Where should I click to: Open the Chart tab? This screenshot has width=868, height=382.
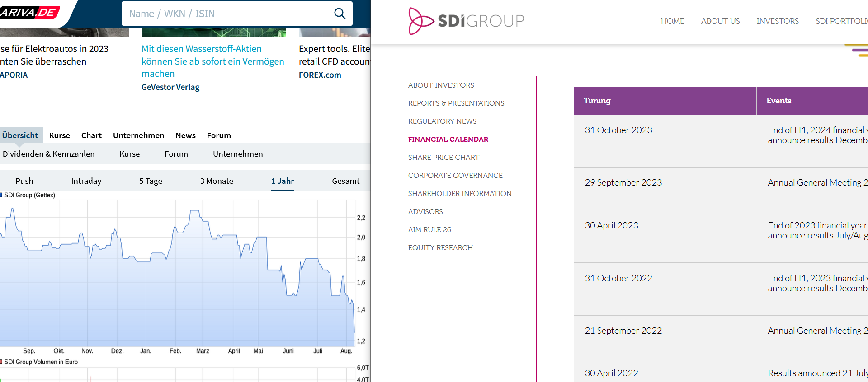click(91, 135)
